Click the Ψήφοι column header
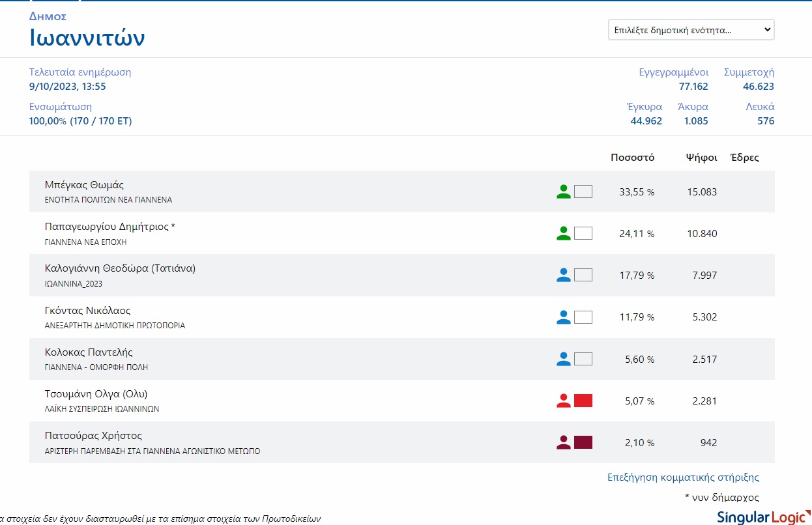 (x=701, y=158)
